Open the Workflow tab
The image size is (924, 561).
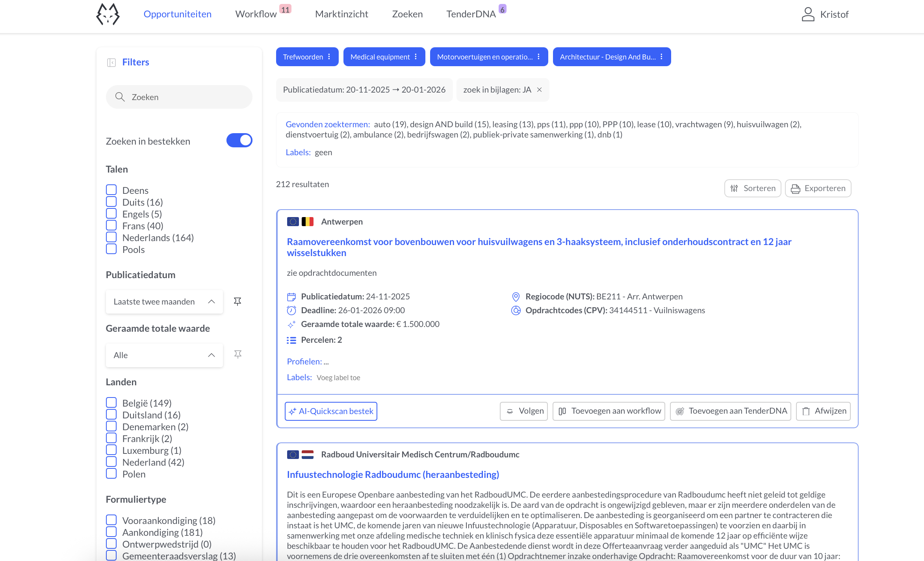(256, 14)
